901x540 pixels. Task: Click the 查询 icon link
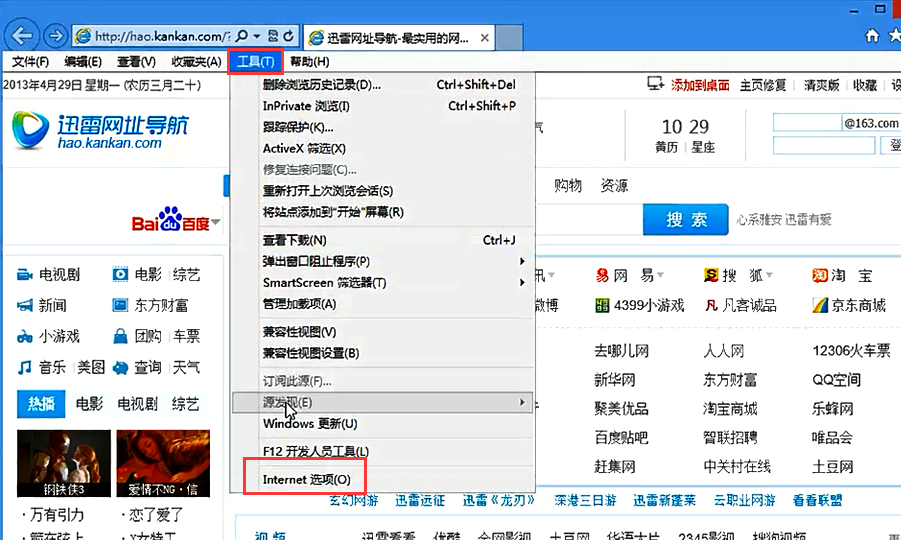(x=121, y=368)
